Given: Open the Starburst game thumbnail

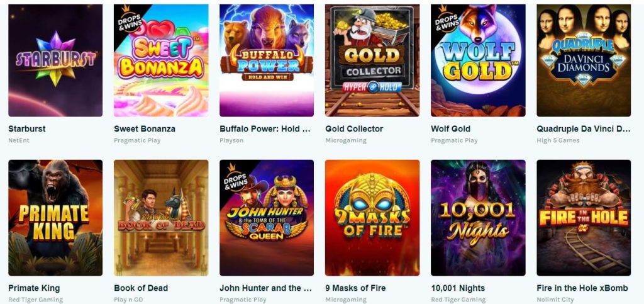Looking at the screenshot, I should (55, 60).
